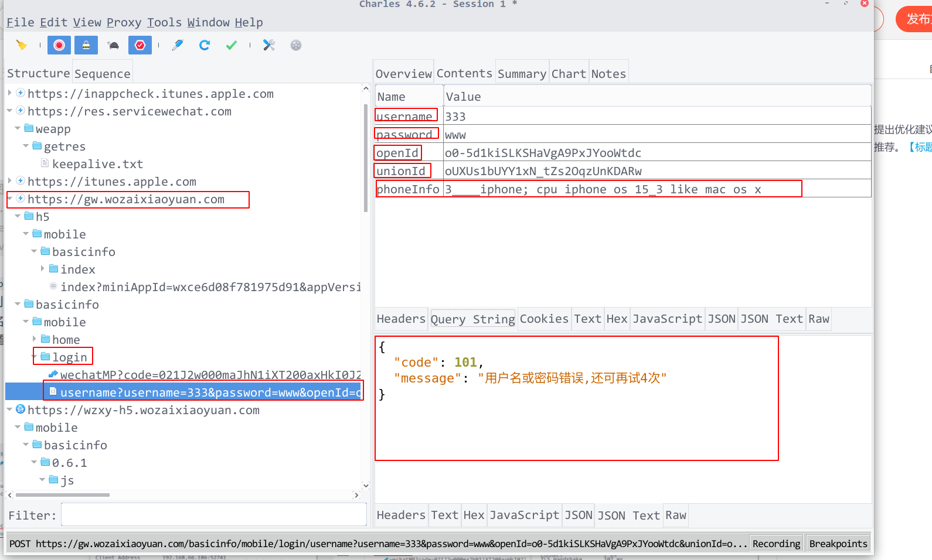Collapse the getres folder
Viewport: 932px width, 560px height.
point(26,145)
